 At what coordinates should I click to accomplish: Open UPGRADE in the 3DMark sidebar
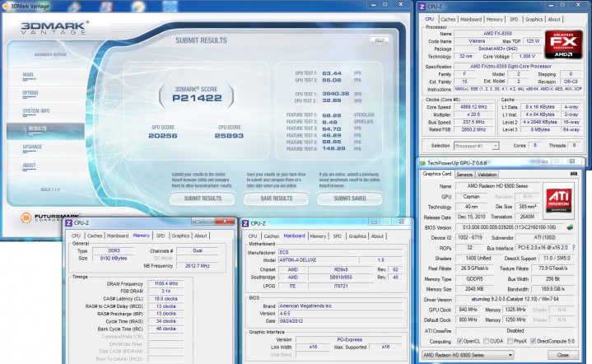[32, 147]
